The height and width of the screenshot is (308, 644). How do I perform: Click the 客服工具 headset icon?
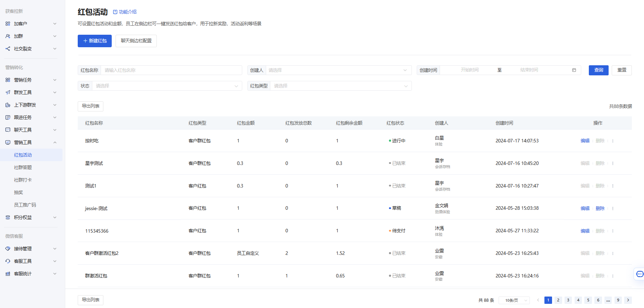(8, 261)
